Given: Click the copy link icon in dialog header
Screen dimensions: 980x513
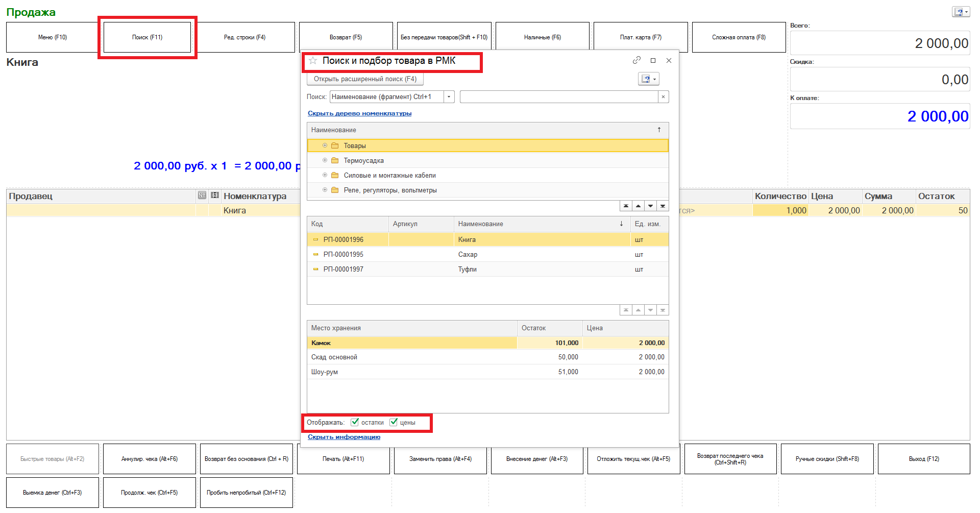Looking at the screenshot, I should [x=636, y=60].
